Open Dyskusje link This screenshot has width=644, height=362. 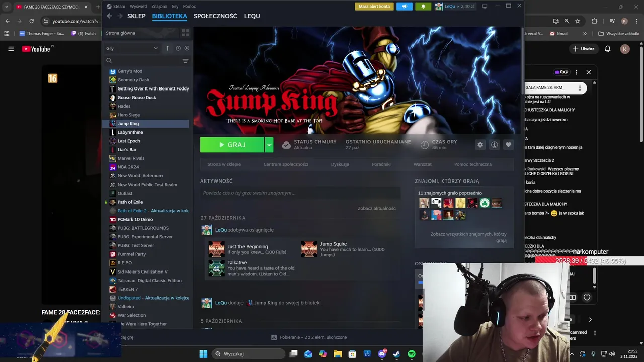340,164
